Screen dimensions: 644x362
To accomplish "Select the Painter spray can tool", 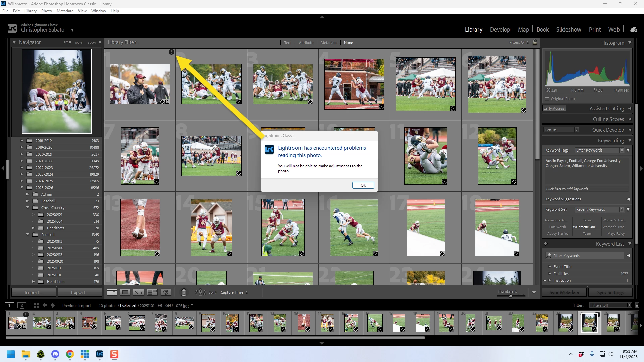I will click(x=184, y=292).
